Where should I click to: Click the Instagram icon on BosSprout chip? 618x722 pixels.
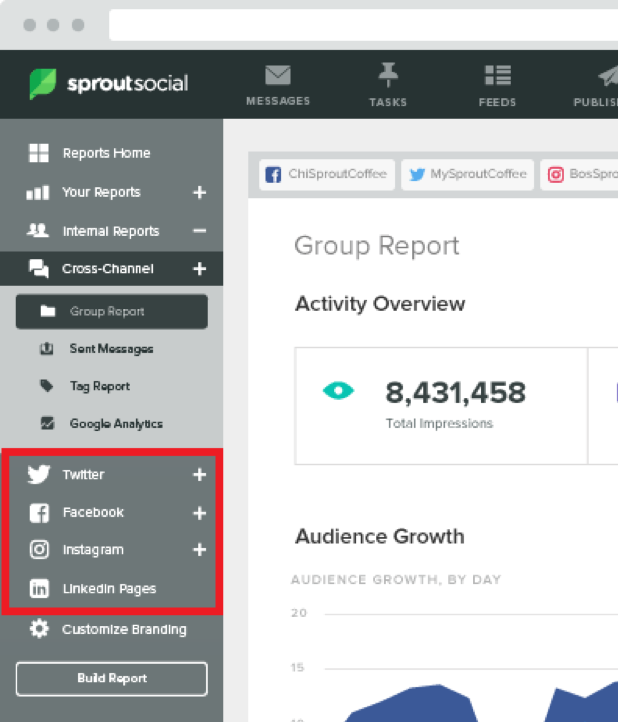[x=556, y=175]
